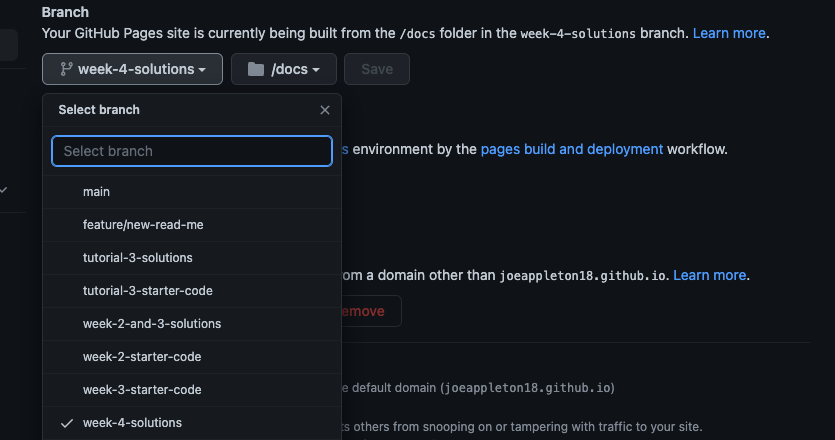Open Learn more link about branch source
Screen dimensions: 835x440
[x=729, y=33]
